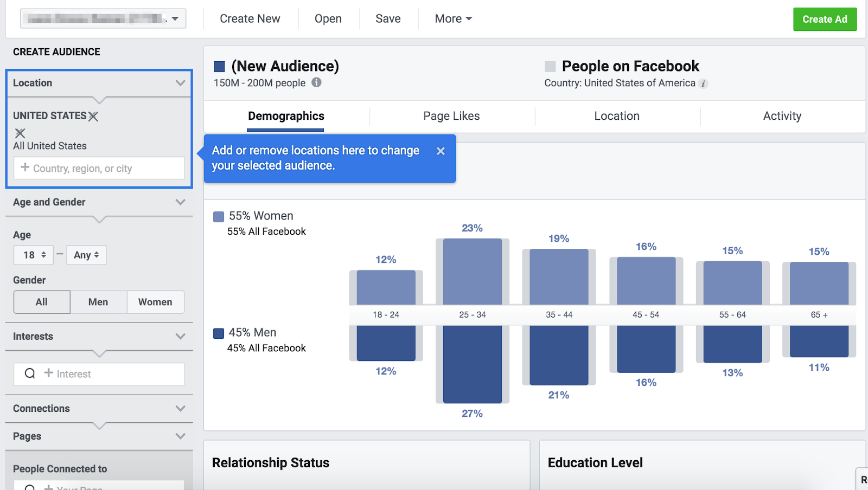Viewport: 868px width, 490px height.
Task: Click the Country, region, or city field
Action: tap(99, 169)
